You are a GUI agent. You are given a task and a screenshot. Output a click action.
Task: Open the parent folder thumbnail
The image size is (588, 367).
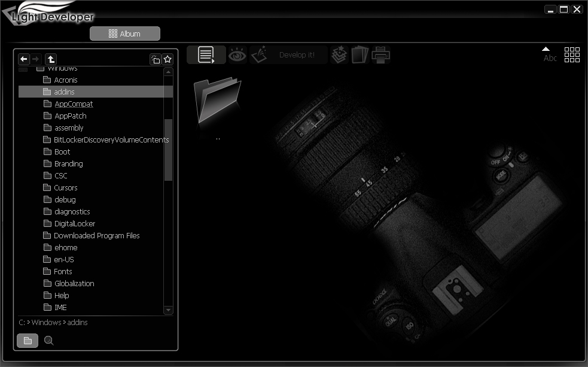(x=217, y=102)
